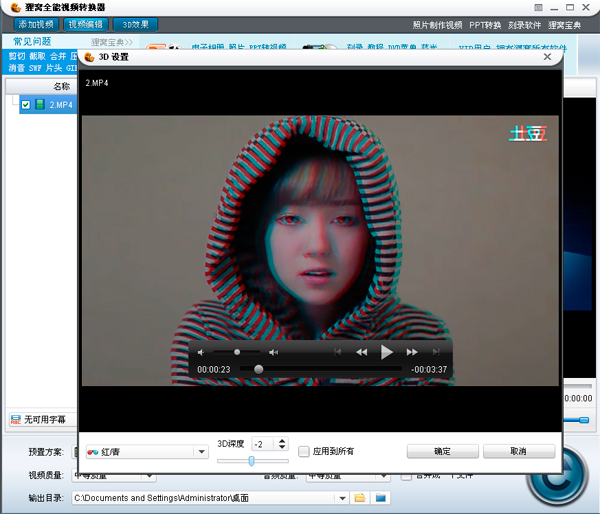Open the PPT转换 link
Screen dimensions: 600x514
click(x=485, y=25)
